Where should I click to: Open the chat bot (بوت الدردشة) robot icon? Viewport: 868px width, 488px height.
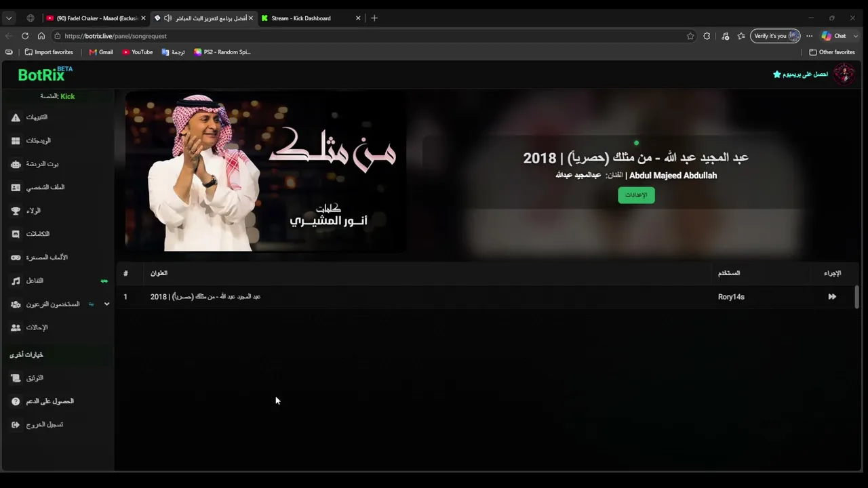[x=16, y=164]
